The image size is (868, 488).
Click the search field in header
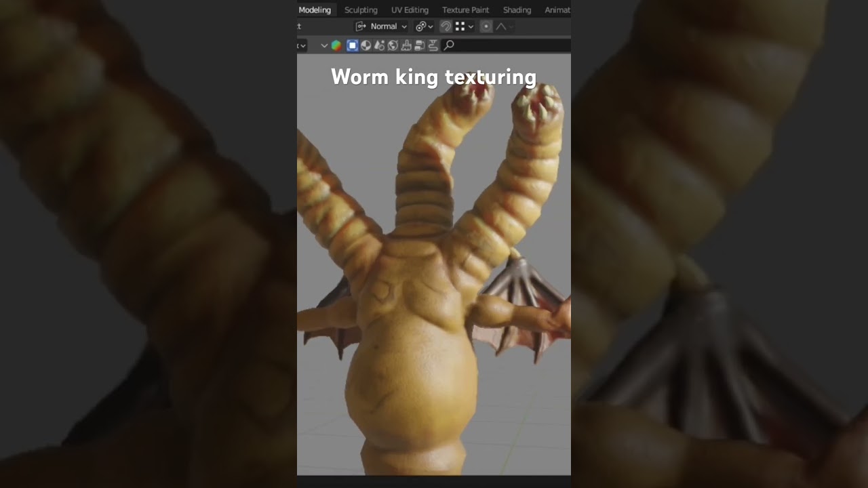pyautogui.click(x=506, y=45)
